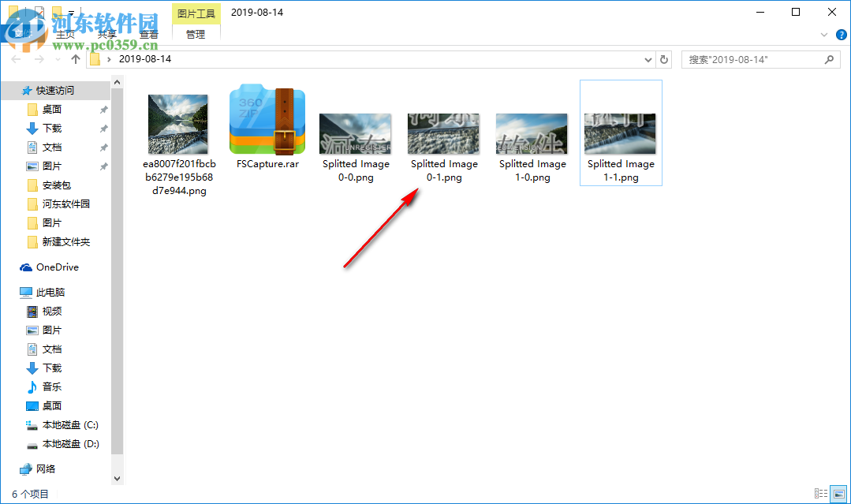Select 网络 in navigation pane

46,469
